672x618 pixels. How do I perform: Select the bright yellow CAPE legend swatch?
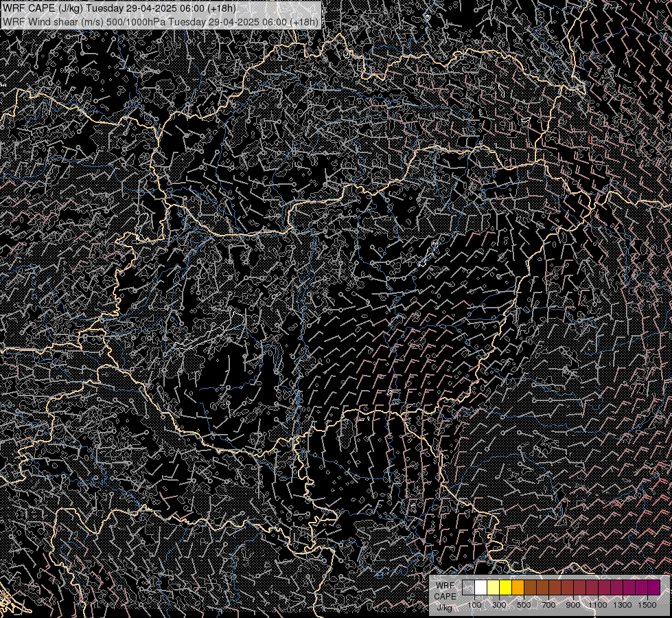tap(506, 588)
